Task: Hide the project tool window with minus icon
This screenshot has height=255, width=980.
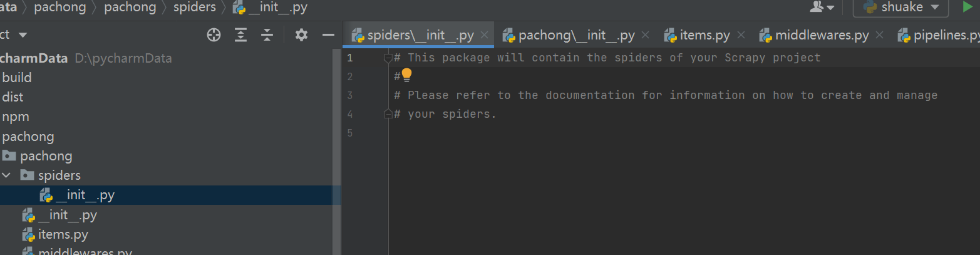Action: (x=328, y=35)
